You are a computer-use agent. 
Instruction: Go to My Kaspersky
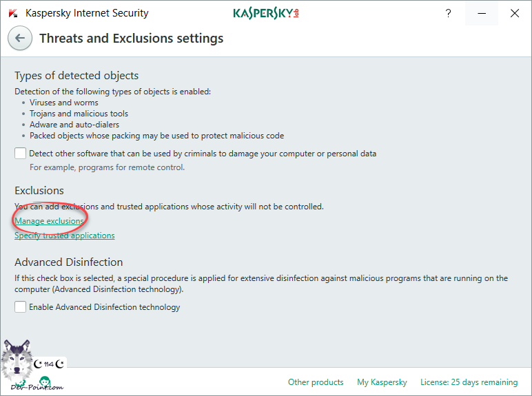point(382,382)
